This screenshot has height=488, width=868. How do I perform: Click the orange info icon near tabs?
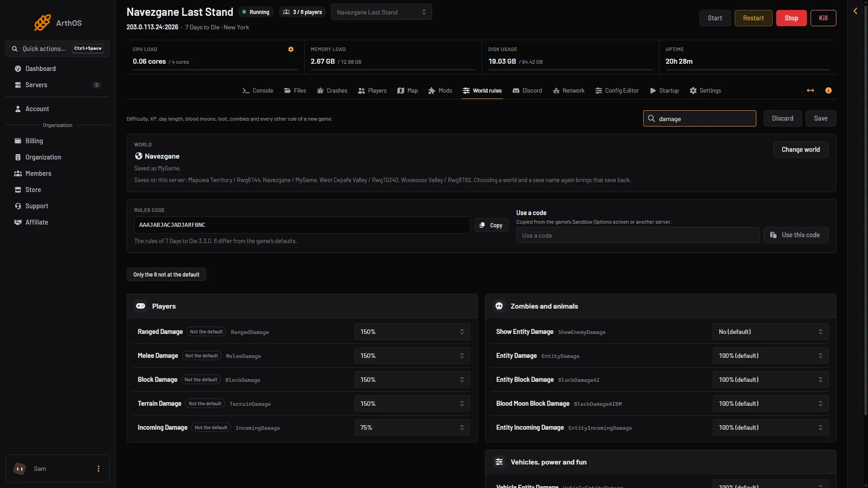click(x=828, y=90)
